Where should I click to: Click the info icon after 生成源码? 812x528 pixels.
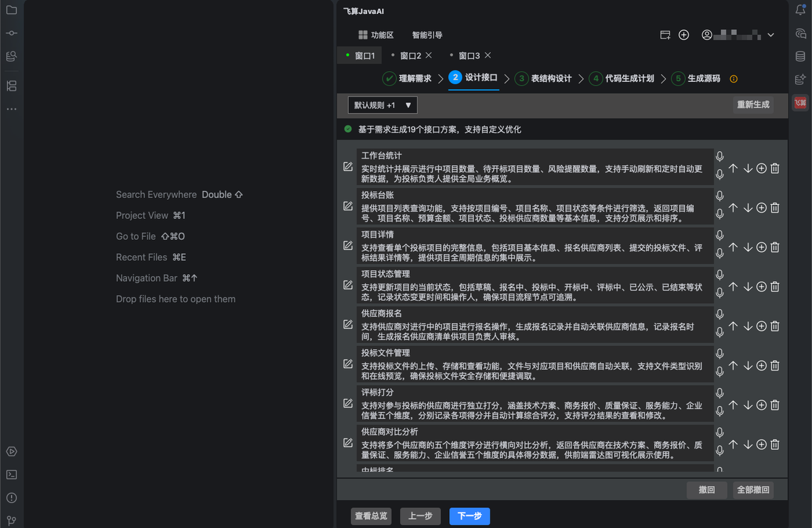734,79
